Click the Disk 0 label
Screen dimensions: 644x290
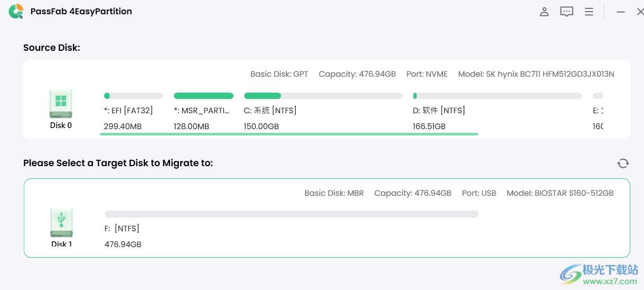tap(61, 125)
